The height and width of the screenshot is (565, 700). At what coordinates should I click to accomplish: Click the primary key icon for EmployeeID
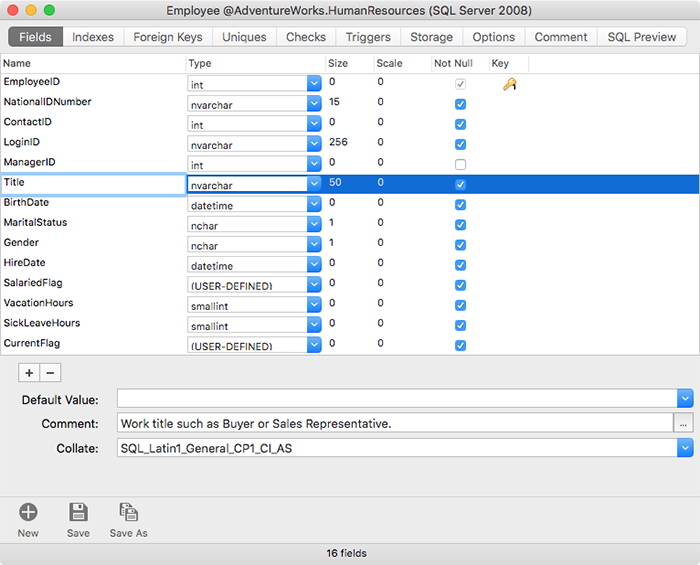(x=509, y=84)
